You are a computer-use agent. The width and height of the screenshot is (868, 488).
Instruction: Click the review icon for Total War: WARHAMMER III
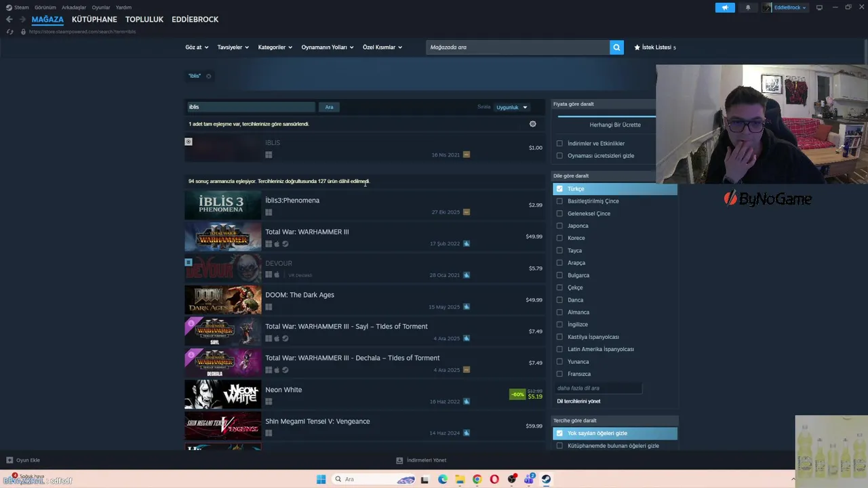466,243
